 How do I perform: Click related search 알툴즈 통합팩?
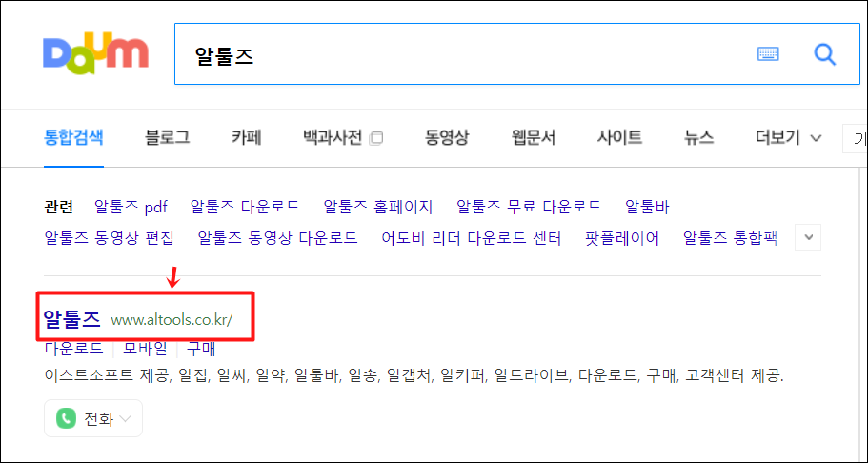pyautogui.click(x=730, y=238)
